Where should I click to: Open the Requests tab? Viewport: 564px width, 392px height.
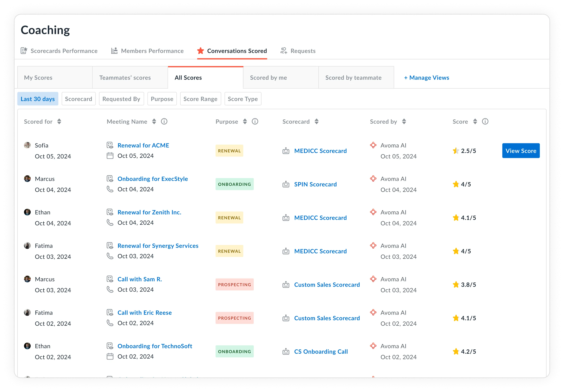point(298,51)
